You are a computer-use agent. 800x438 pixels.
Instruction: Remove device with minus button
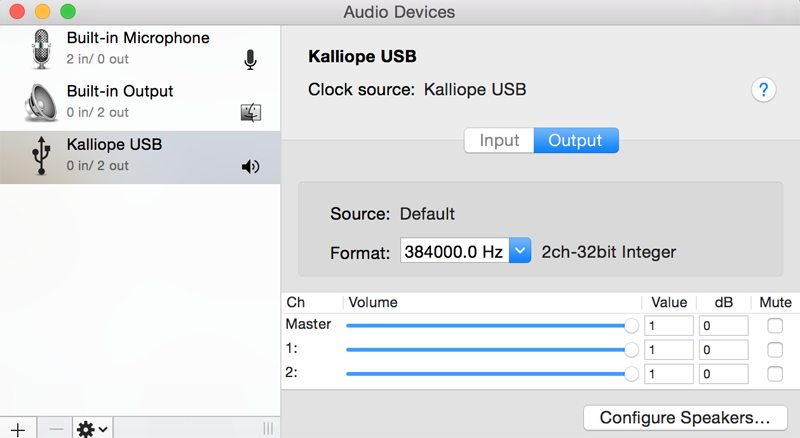click(56, 429)
